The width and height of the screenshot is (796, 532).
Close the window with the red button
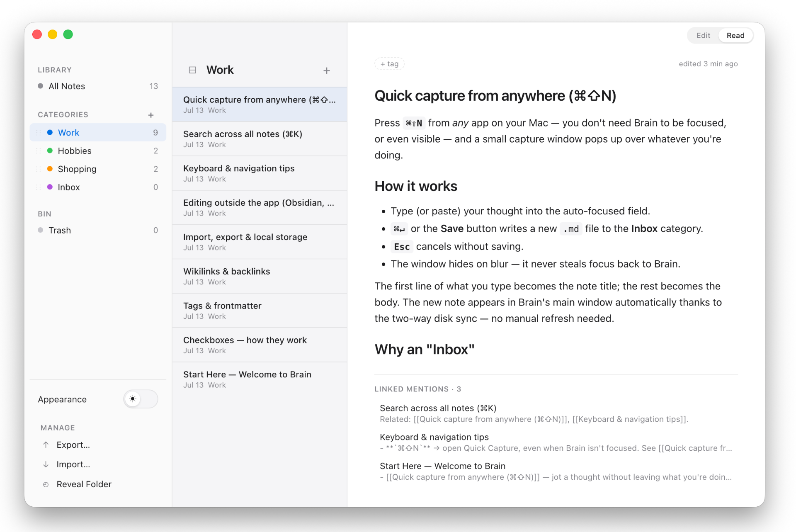[x=37, y=34]
